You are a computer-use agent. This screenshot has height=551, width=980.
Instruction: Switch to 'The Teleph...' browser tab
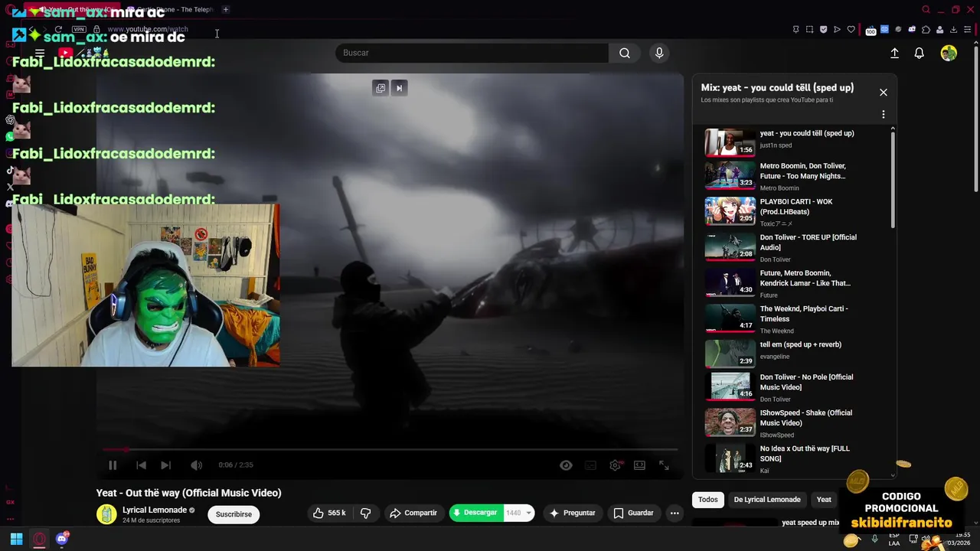pyautogui.click(x=170, y=9)
